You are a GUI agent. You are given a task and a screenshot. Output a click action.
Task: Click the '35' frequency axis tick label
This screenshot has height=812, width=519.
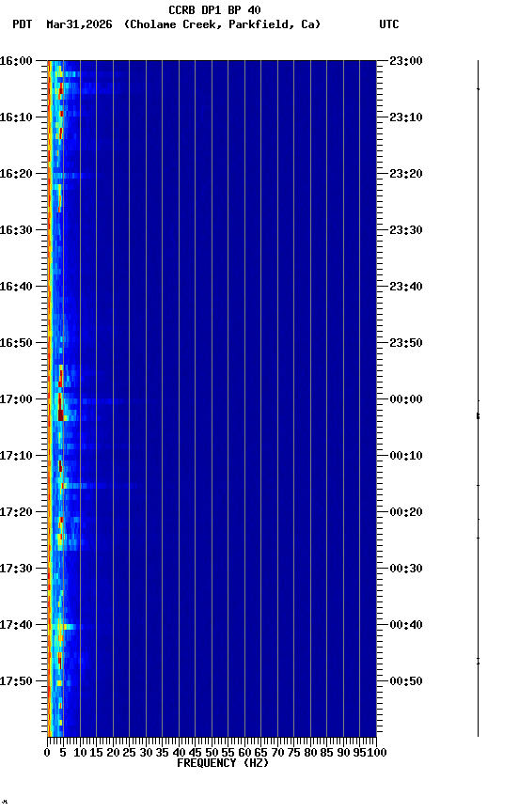162,754
